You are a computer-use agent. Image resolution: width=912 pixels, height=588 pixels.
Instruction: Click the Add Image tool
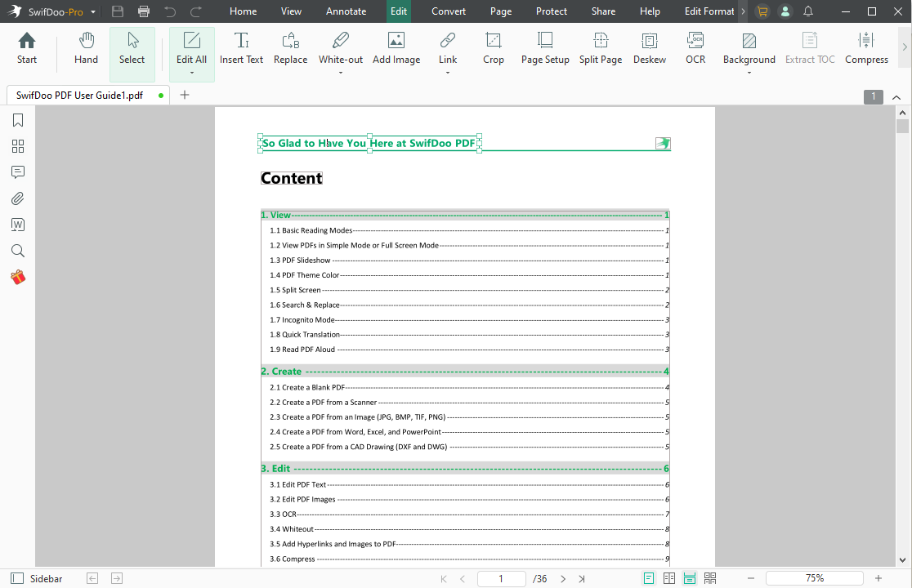(x=396, y=49)
